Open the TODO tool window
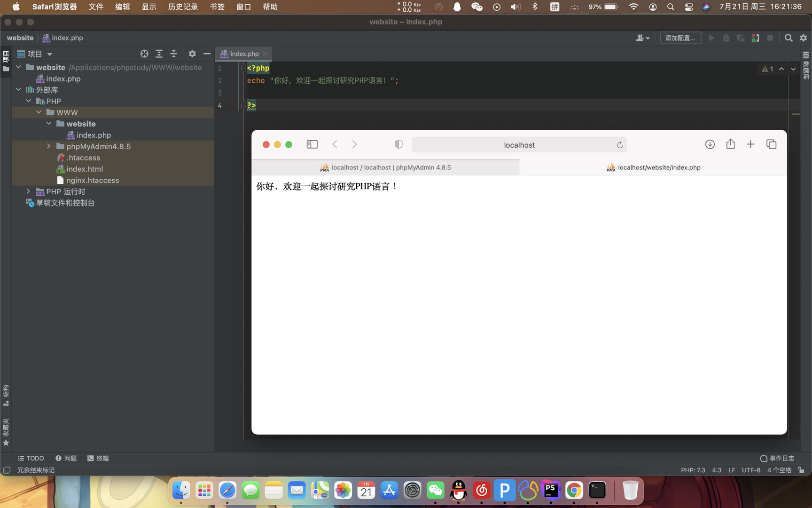The height and width of the screenshot is (508, 812). point(31,458)
